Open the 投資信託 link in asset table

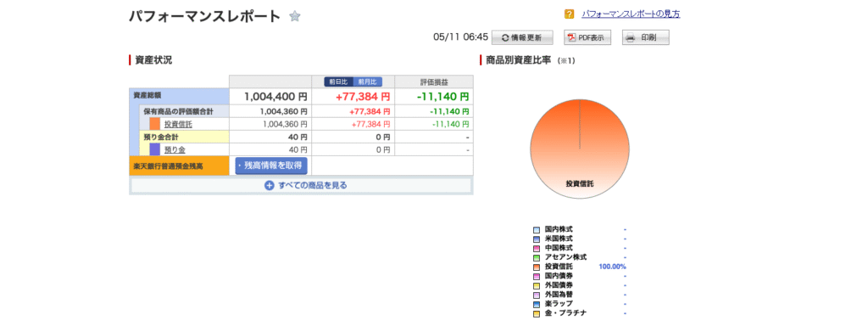click(178, 124)
